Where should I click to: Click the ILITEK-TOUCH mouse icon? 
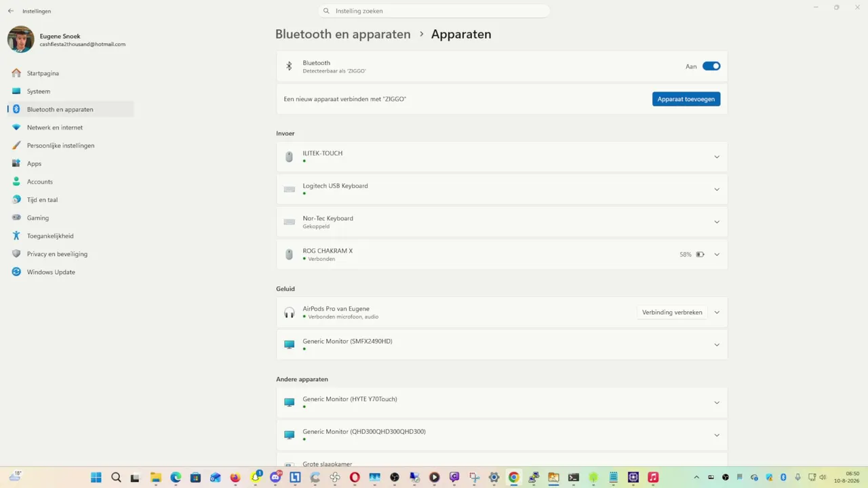pyautogui.click(x=289, y=157)
